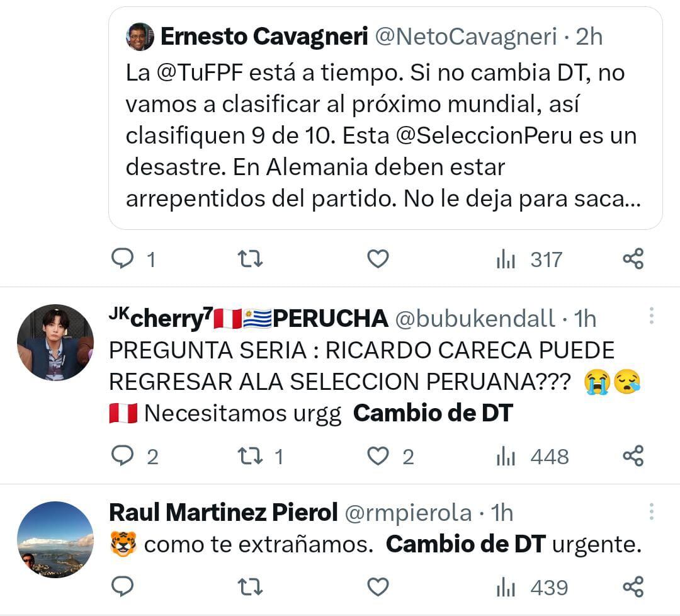The width and height of the screenshot is (680, 616).
Task: Reply to @bubukendall's question about Ricardo Gareca
Action: coord(123,456)
